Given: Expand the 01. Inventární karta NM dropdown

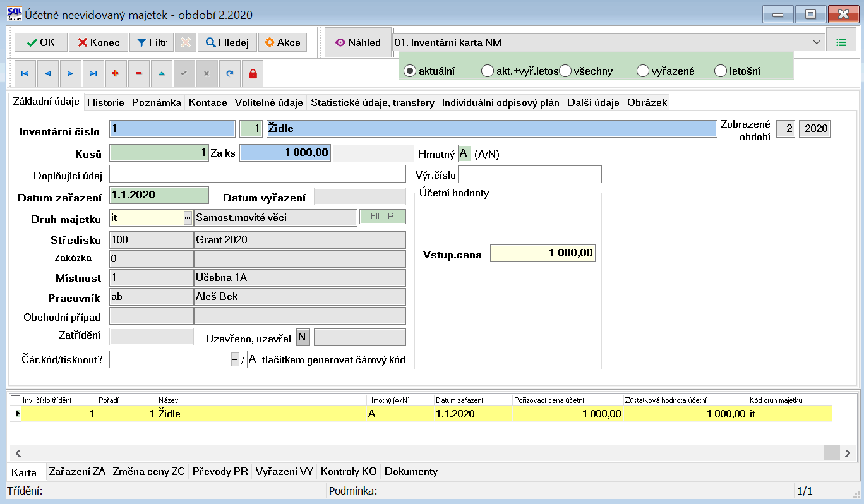Looking at the screenshot, I should click(x=817, y=42).
